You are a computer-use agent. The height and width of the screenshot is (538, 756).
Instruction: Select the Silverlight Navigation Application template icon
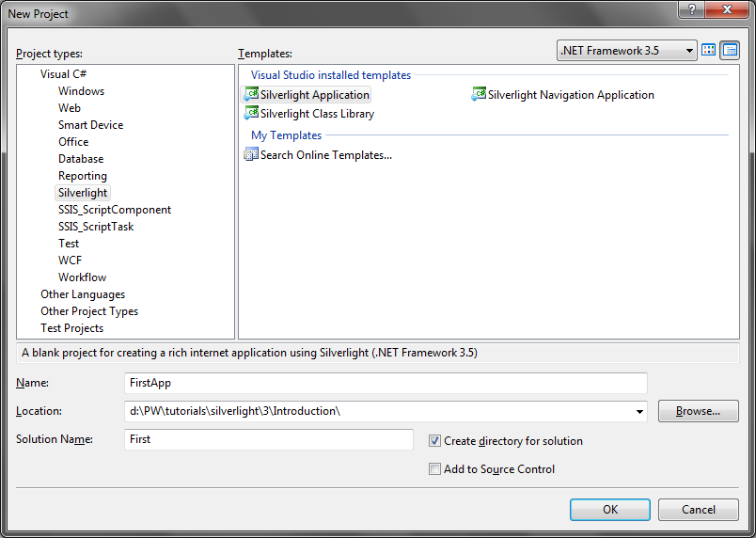pyautogui.click(x=479, y=94)
